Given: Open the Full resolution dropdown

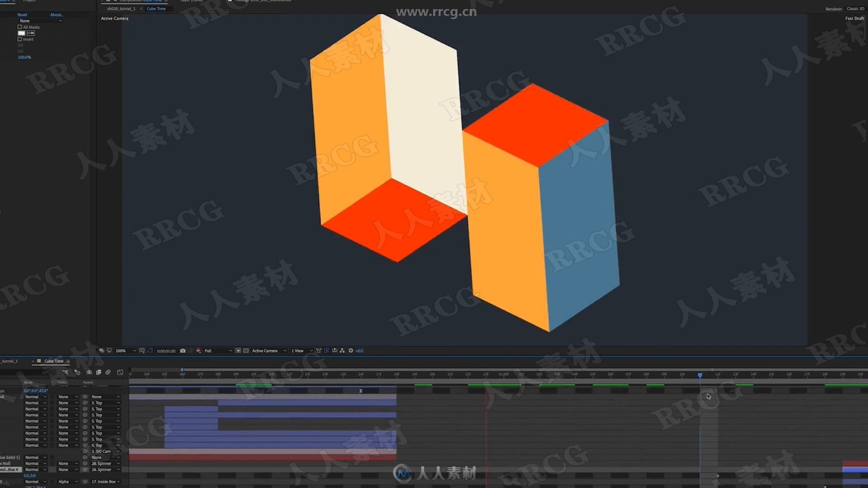Looking at the screenshot, I should (218, 351).
